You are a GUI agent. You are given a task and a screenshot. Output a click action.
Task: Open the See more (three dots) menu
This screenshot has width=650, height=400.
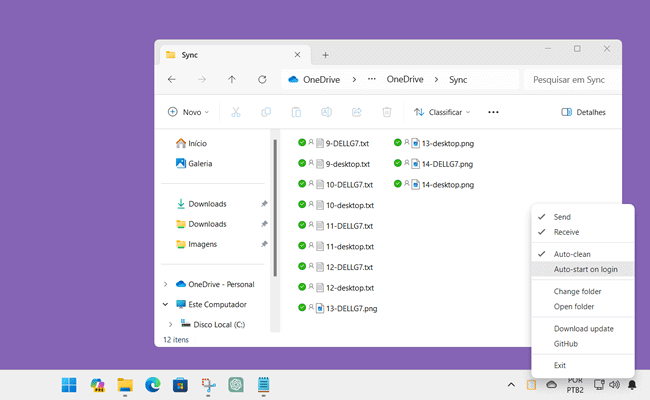493,112
